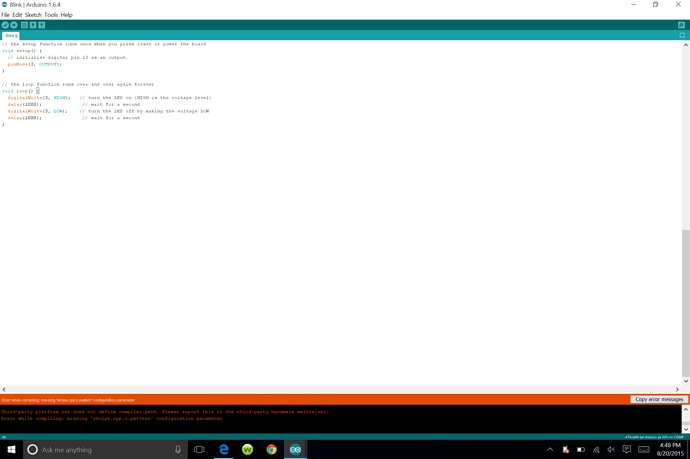Click the horizontal scrollbar right arrow
The height and width of the screenshot is (459, 690).
tap(677, 389)
